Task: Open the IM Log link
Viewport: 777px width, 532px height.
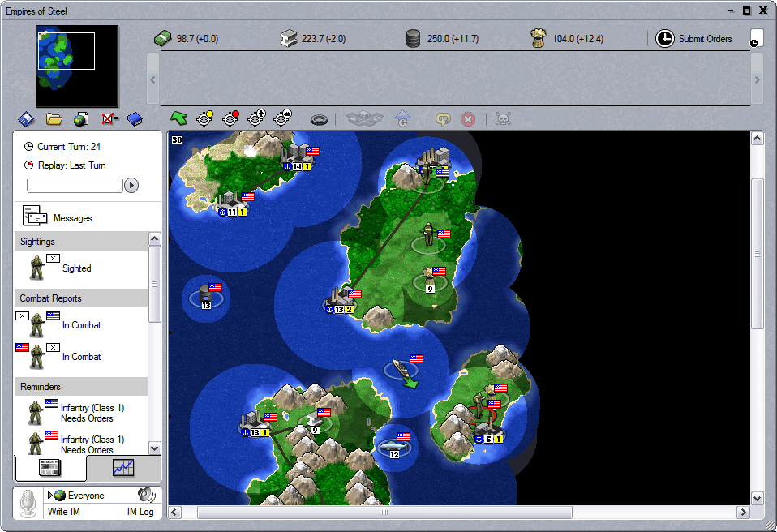Action: [140, 512]
